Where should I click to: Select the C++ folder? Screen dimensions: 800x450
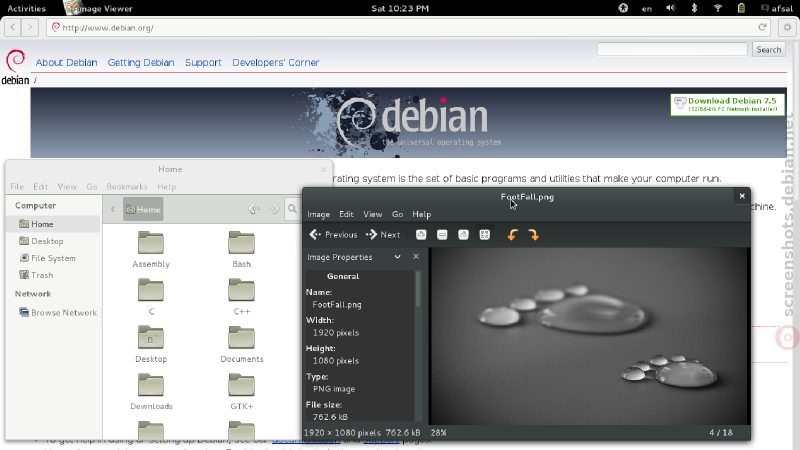coord(241,296)
